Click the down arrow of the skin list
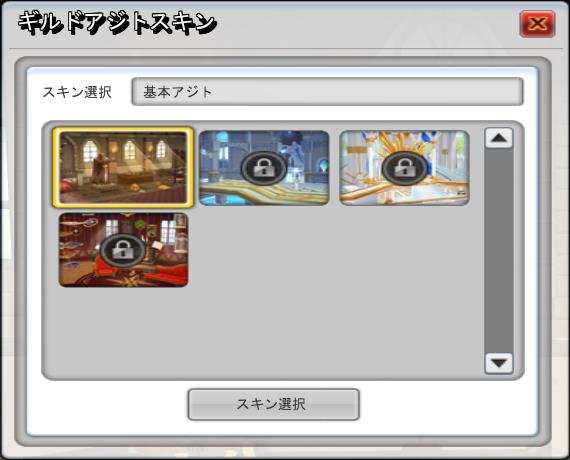This screenshot has width=570, height=460. [x=499, y=363]
